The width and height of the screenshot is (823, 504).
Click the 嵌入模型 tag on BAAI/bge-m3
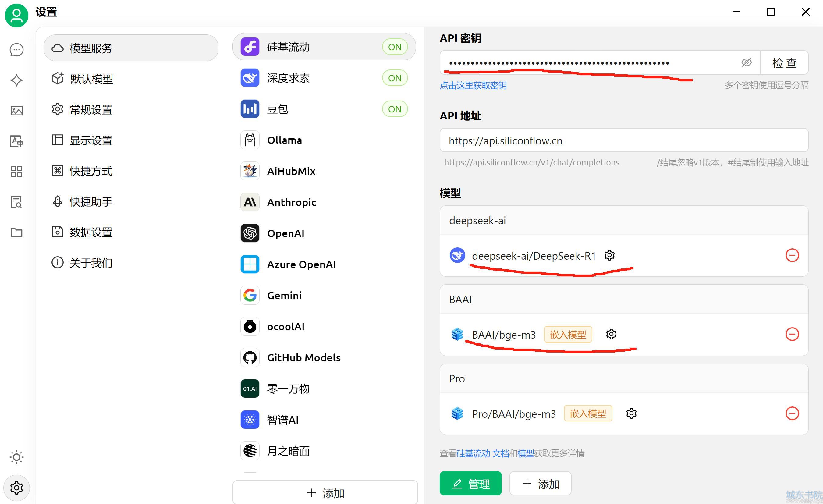click(x=568, y=334)
